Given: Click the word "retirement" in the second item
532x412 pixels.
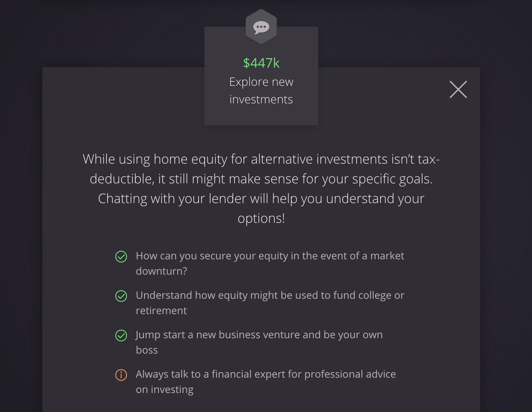Looking at the screenshot, I should point(161,311).
